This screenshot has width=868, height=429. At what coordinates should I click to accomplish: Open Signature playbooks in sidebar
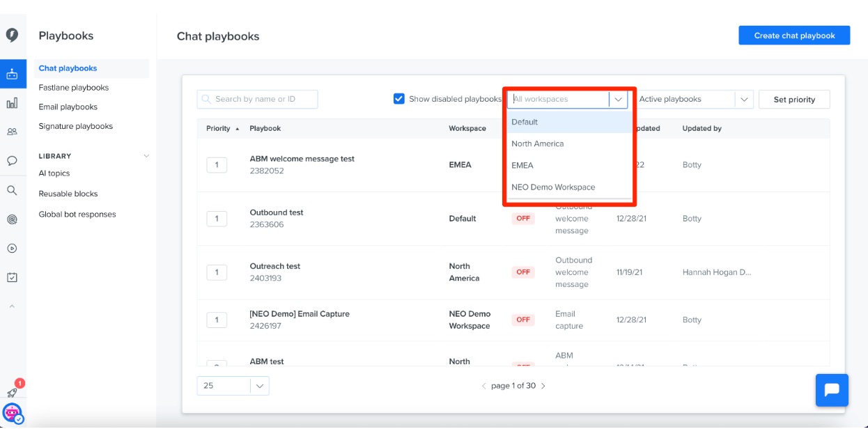coord(76,126)
